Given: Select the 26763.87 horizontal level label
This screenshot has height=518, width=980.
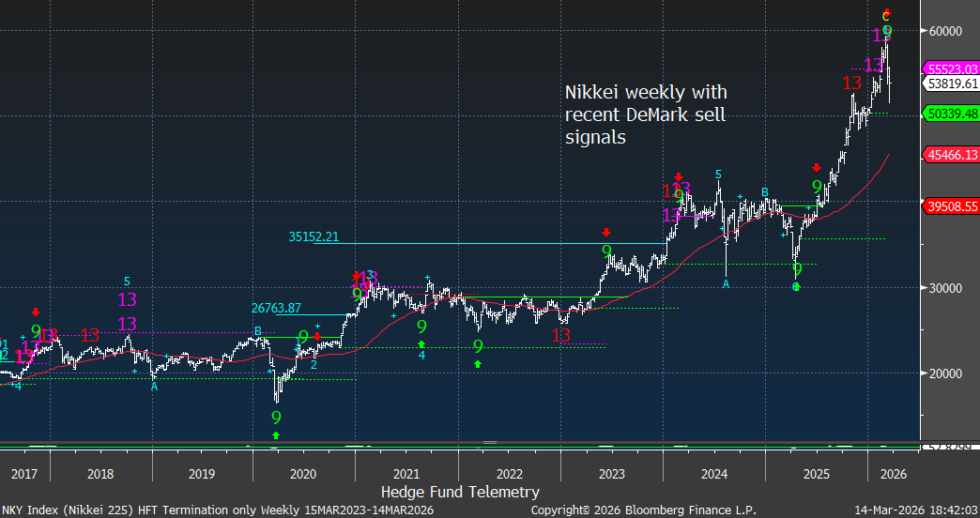Looking at the screenshot, I should 276,308.
